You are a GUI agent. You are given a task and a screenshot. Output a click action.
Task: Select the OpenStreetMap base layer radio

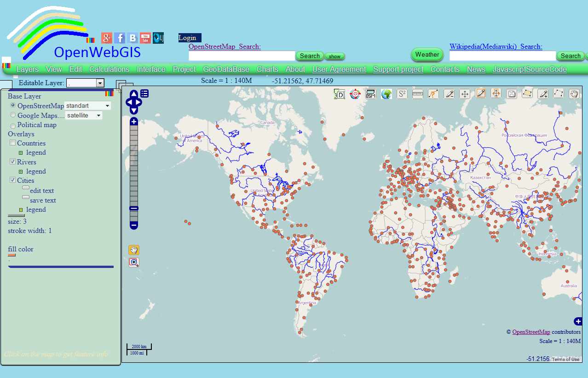tap(13, 105)
